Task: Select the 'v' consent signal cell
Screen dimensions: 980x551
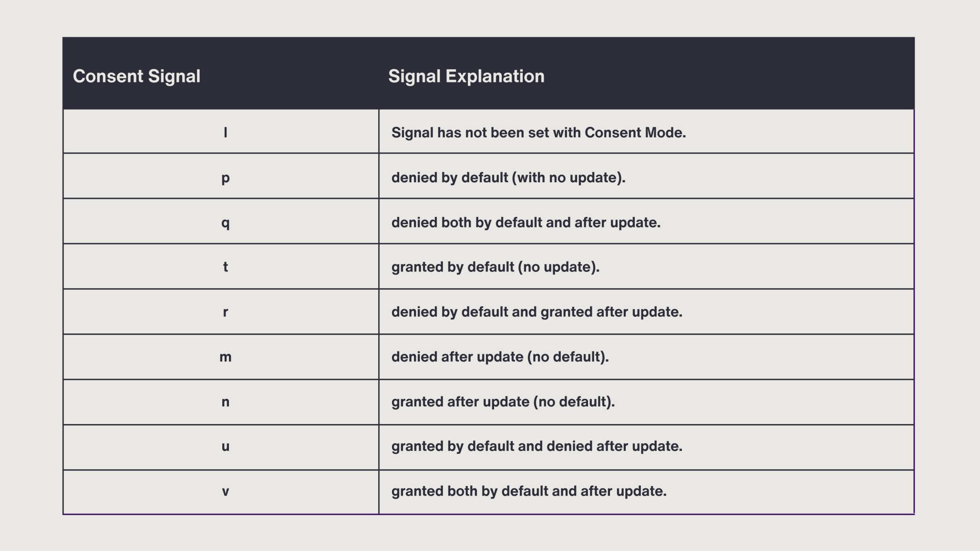Action: (226, 491)
